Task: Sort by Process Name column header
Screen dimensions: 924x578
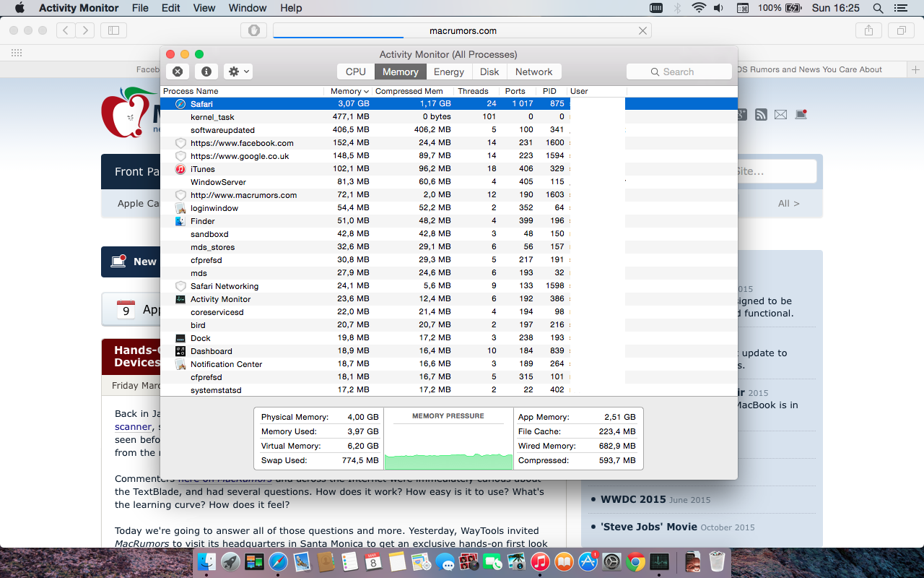Action: [x=242, y=91]
